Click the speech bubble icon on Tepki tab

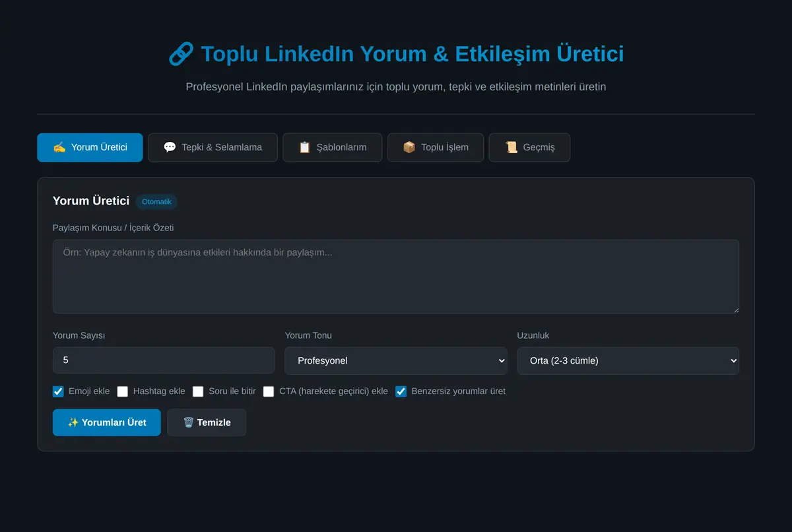170,147
